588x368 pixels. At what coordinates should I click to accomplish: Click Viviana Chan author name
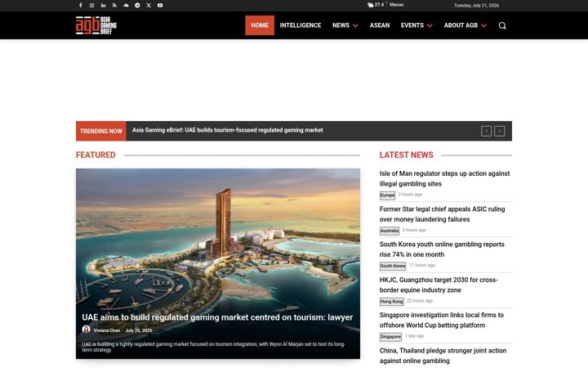pos(107,330)
